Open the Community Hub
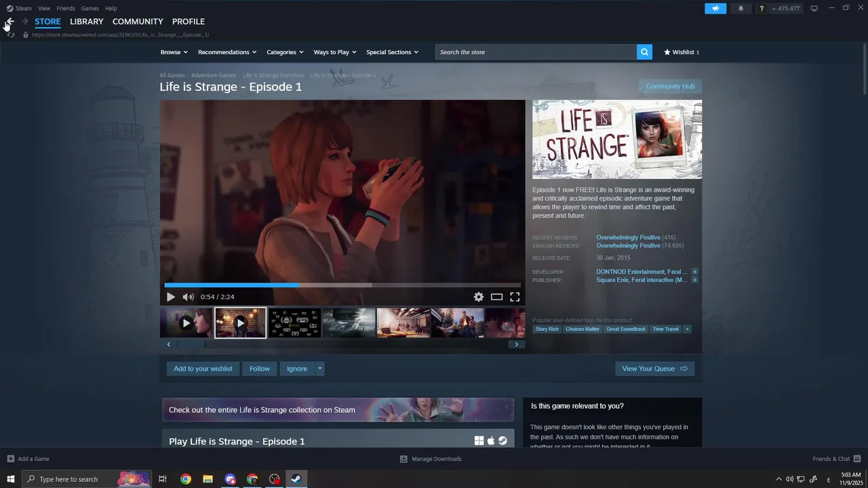868x488 pixels. tap(670, 86)
